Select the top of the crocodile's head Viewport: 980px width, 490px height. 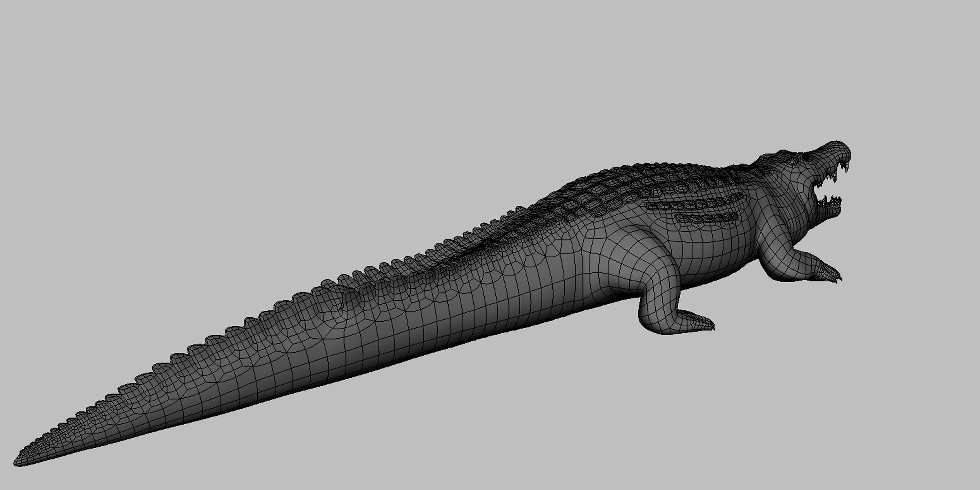click(x=784, y=155)
